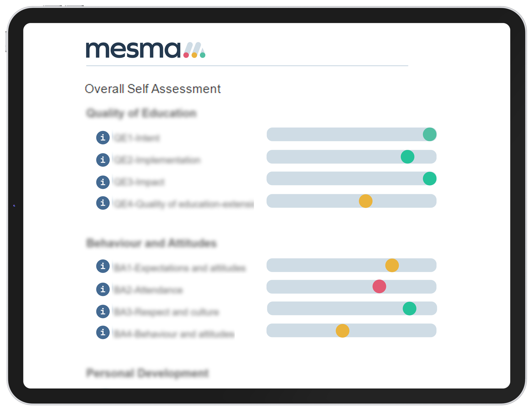Viewport: 532px width, 410px height.
Task: Click the Behaviour and Attitudes section heading
Action: pos(151,243)
